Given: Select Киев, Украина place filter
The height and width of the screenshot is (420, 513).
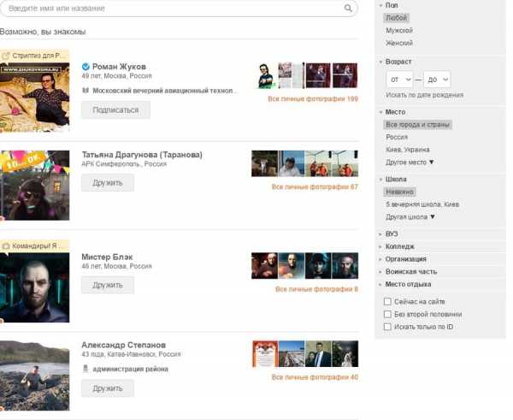Looking at the screenshot, I should click(x=408, y=150).
